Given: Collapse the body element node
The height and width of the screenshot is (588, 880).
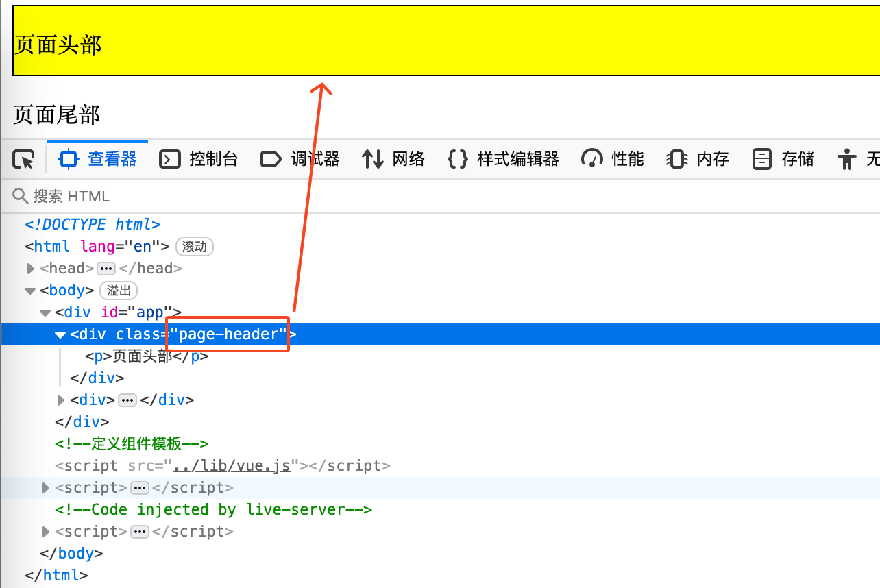Looking at the screenshot, I should tap(30, 291).
